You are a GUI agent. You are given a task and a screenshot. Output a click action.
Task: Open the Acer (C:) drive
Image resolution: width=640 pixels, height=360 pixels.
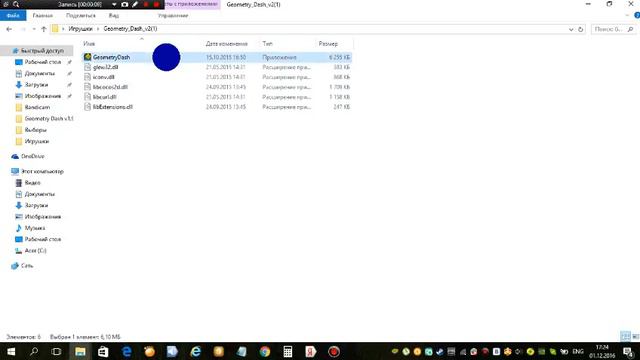click(x=36, y=251)
